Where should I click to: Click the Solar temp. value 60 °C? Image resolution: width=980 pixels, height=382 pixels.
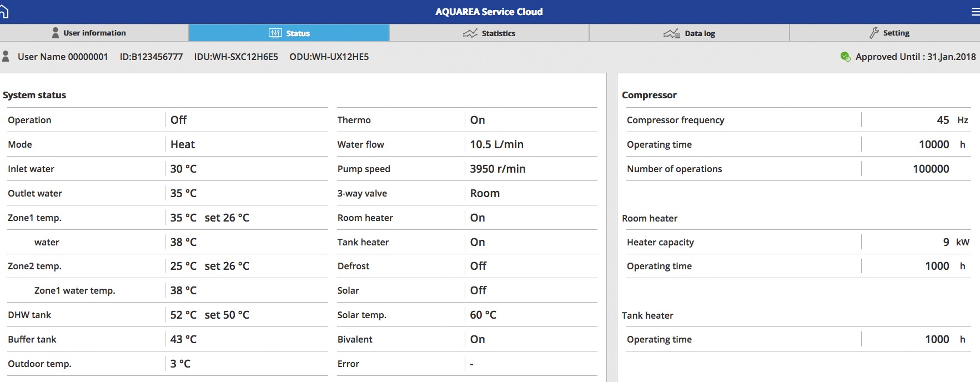pos(483,315)
